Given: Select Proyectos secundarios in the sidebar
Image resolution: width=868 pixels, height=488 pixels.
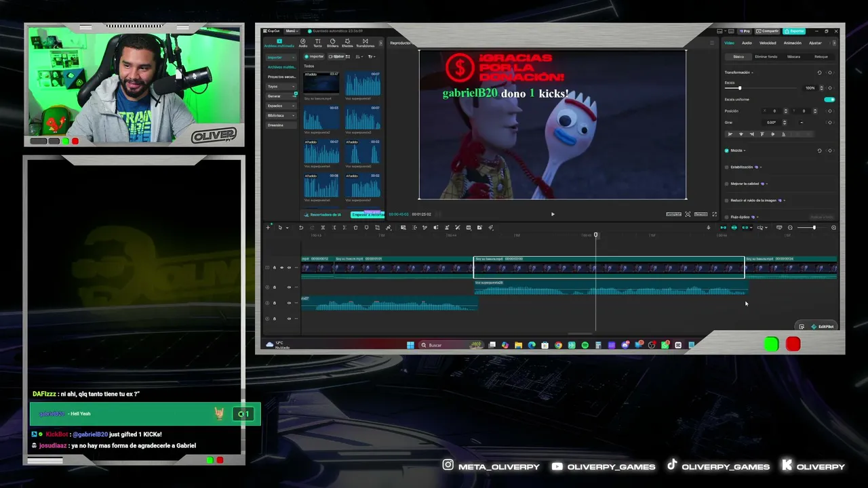Looking at the screenshot, I should [281, 77].
